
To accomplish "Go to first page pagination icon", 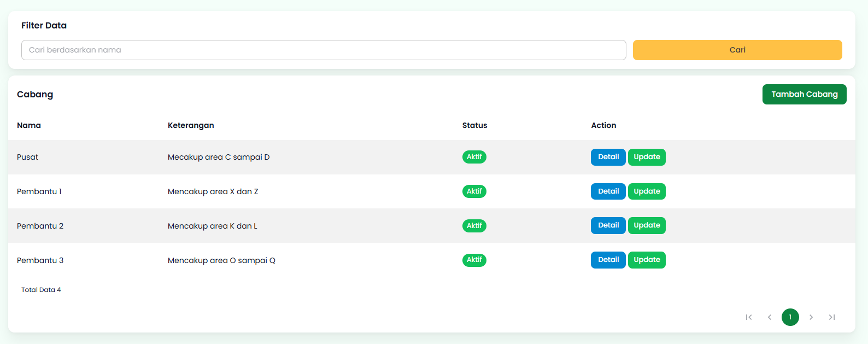I will click(749, 317).
